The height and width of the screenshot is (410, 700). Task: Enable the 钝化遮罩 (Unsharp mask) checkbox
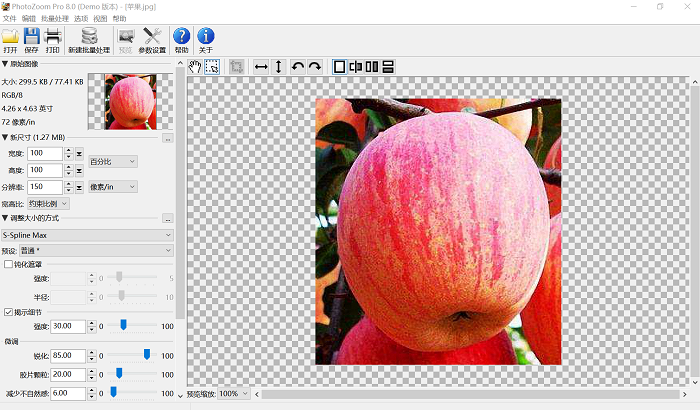[9, 264]
